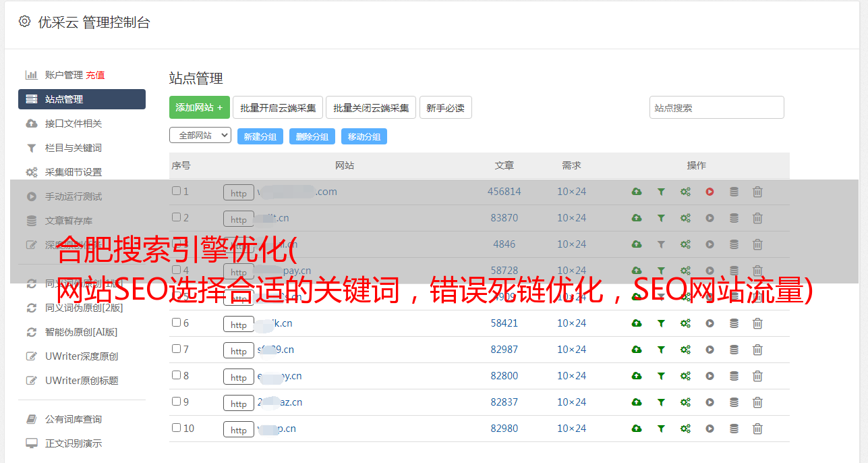This screenshot has height=463, width=868.
Task: Click into the 站点搜索 search field
Action: tap(716, 107)
